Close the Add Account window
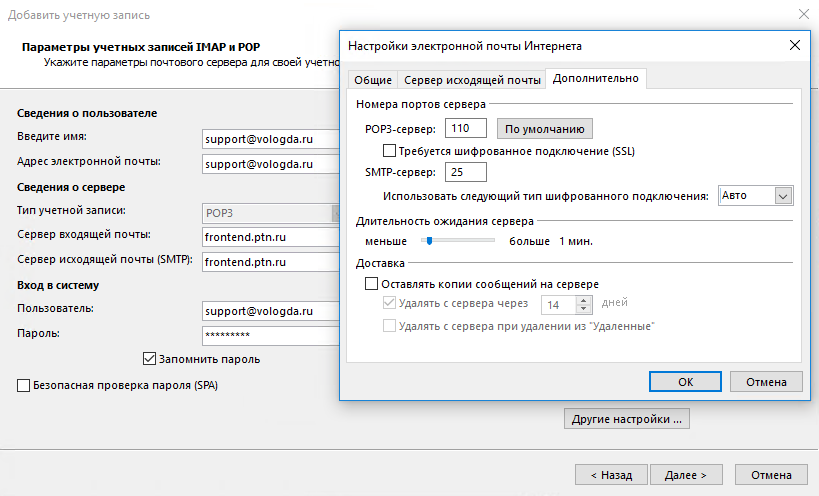The width and height of the screenshot is (819, 496). [804, 15]
